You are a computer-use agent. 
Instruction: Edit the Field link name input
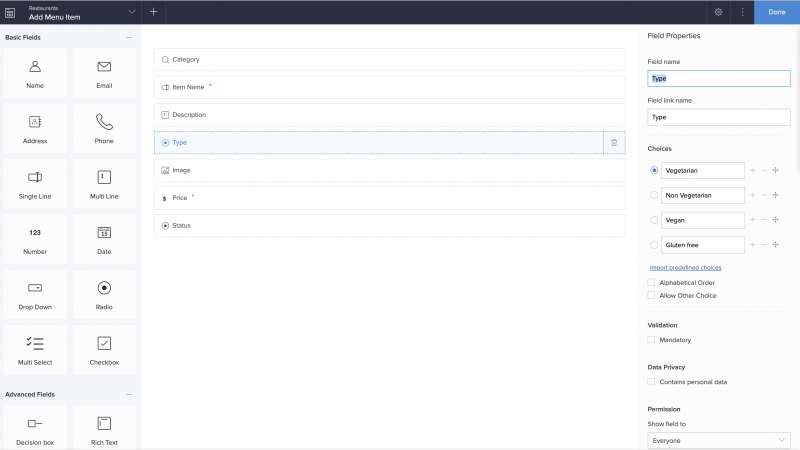coord(719,117)
